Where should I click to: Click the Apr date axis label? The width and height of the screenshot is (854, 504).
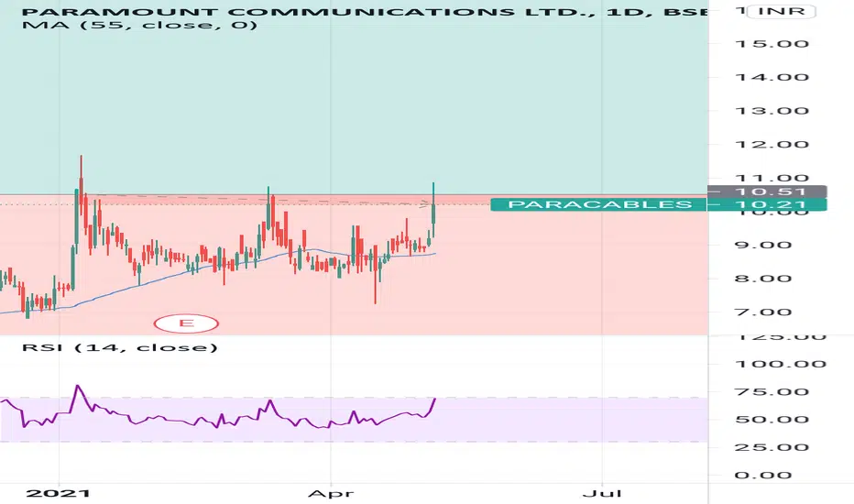pos(331,494)
